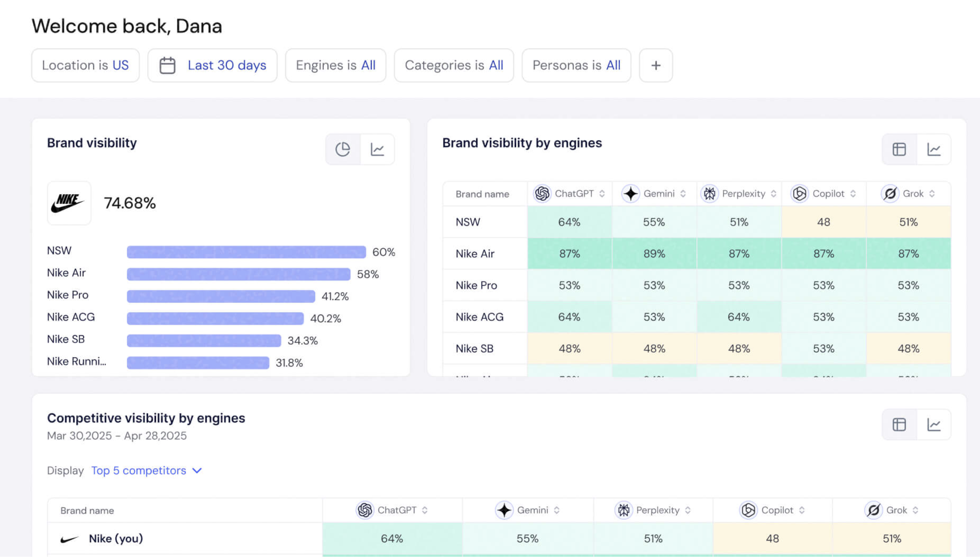Open Categories is All filter
Screen dimensions: 980x557
tap(453, 65)
